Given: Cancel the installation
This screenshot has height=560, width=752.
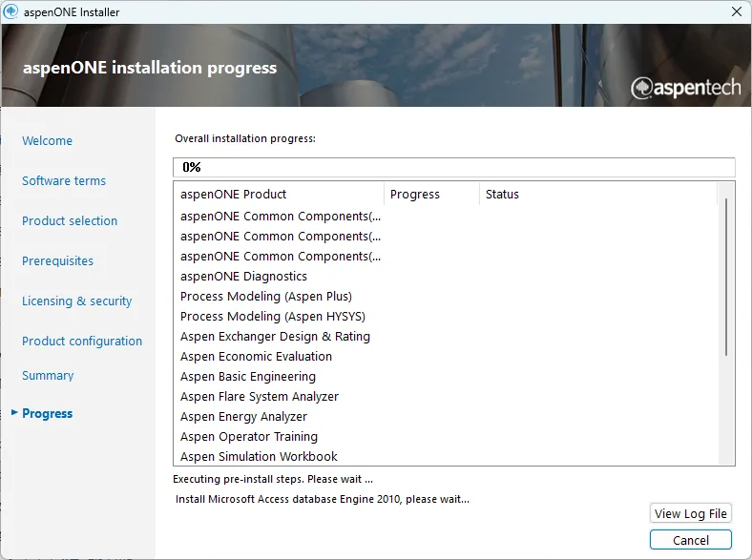Looking at the screenshot, I should tap(691, 540).
